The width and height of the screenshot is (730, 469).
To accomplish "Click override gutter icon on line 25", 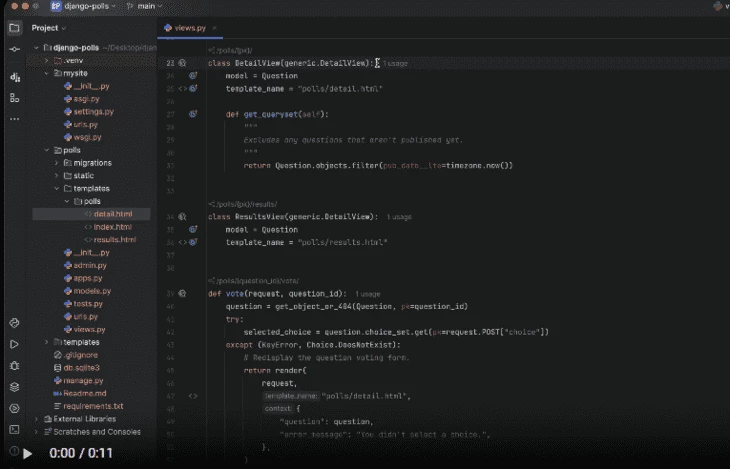I will point(193,88).
